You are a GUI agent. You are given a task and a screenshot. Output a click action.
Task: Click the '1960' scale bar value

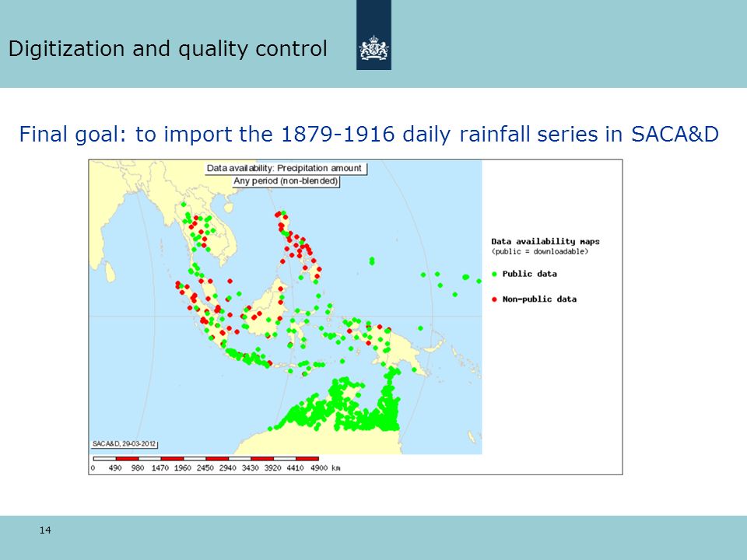tap(182, 468)
